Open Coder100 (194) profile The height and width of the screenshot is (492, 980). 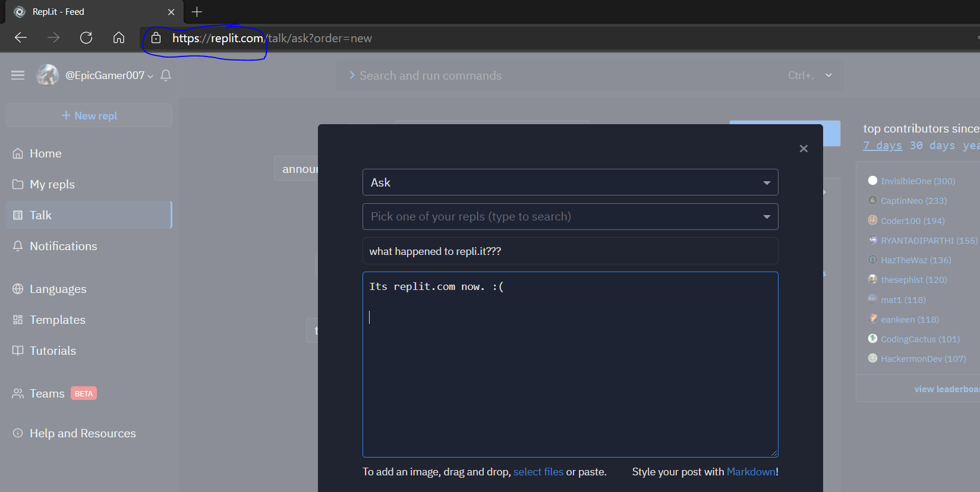click(913, 221)
